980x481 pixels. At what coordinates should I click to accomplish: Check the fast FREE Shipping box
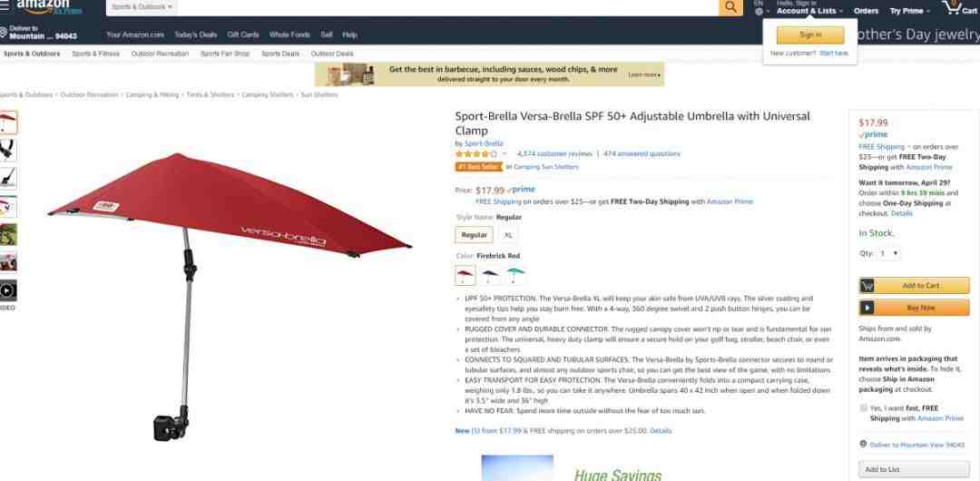pyautogui.click(x=864, y=407)
